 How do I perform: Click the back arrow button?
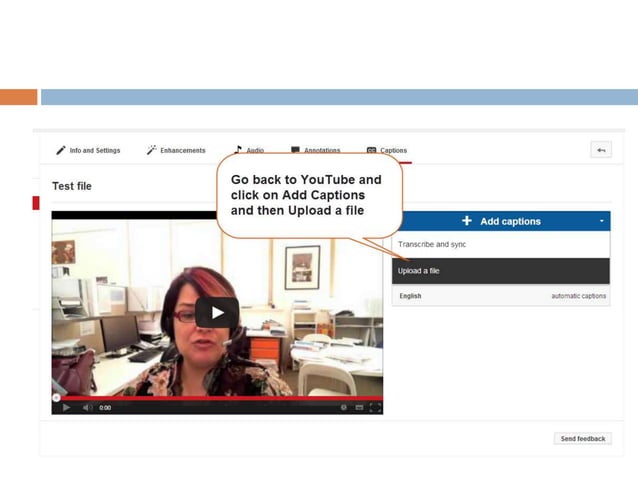601,150
